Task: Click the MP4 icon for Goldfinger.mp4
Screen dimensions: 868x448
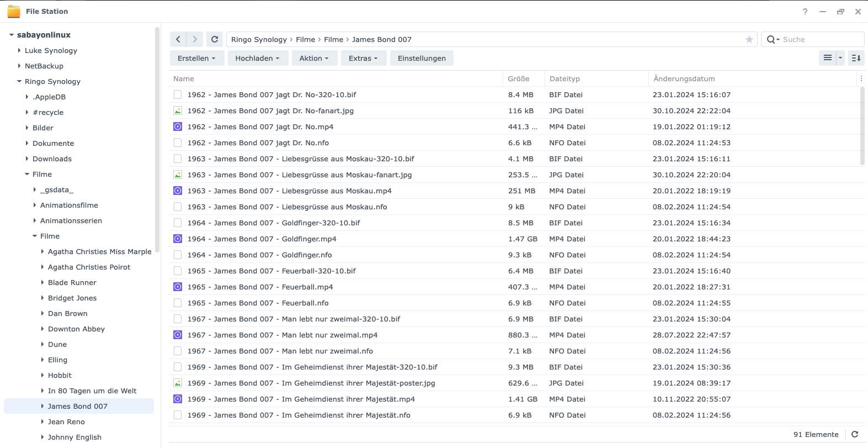Action: pyautogui.click(x=178, y=239)
